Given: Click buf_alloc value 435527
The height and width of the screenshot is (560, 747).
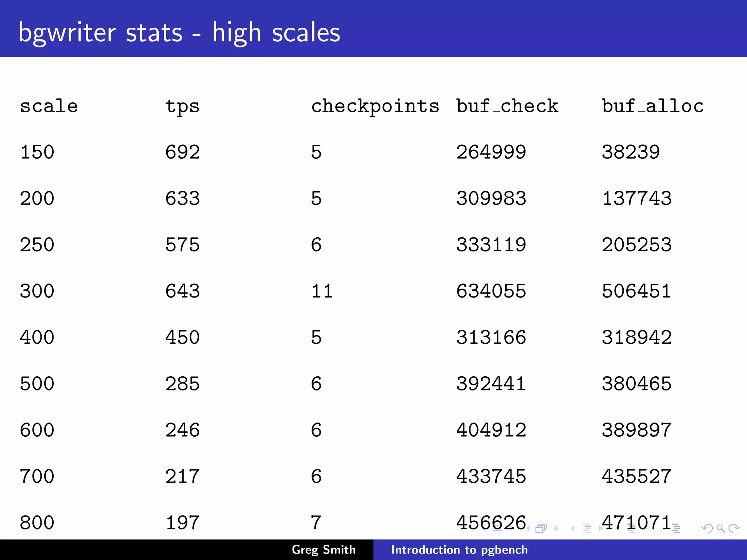Looking at the screenshot, I should click(636, 476).
